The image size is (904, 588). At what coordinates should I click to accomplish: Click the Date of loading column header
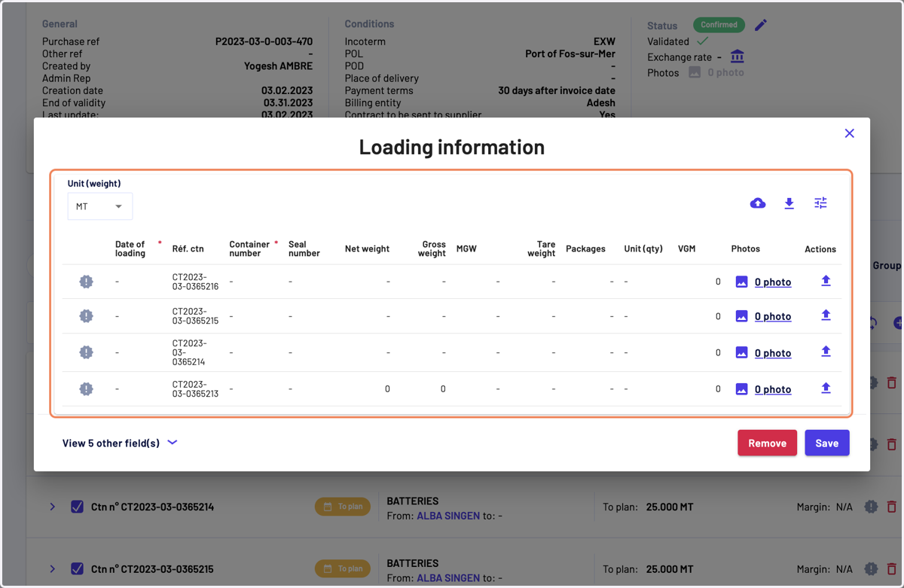pyautogui.click(x=130, y=248)
